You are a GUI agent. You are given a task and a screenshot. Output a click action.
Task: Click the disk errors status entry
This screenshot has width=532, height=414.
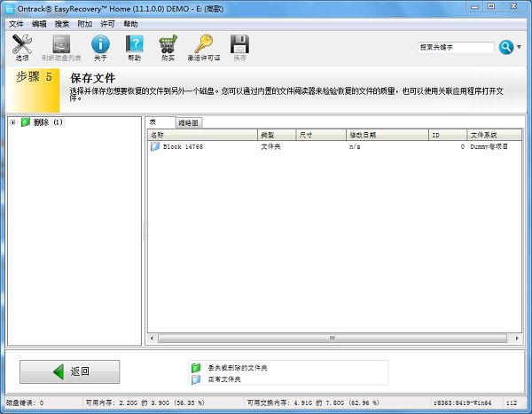tap(25, 403)
